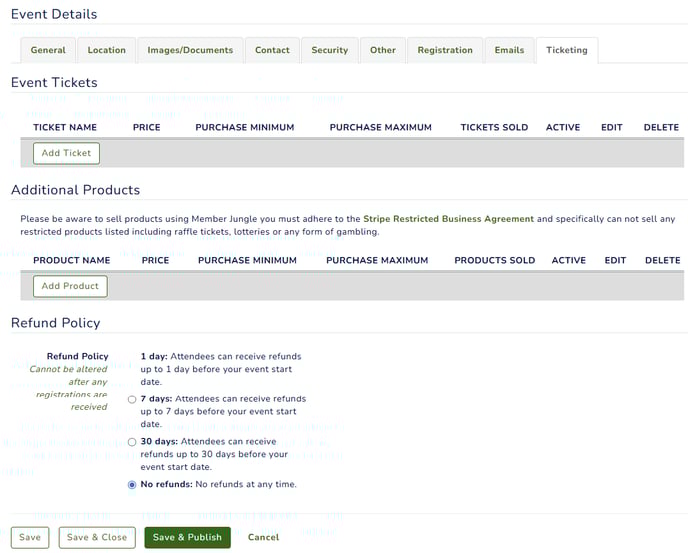Select the Security tab
688x553 pixels.
(330, 50)
